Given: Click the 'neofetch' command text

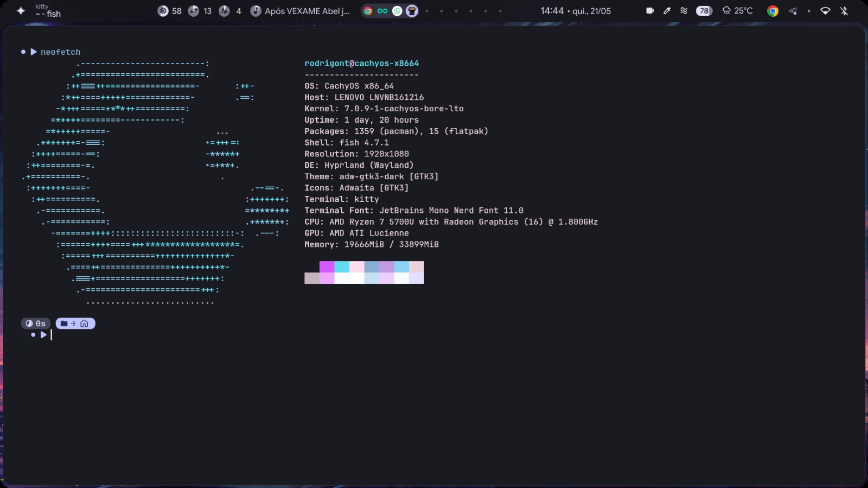Looking at the screenshot, I should click(x=60, y=52).
